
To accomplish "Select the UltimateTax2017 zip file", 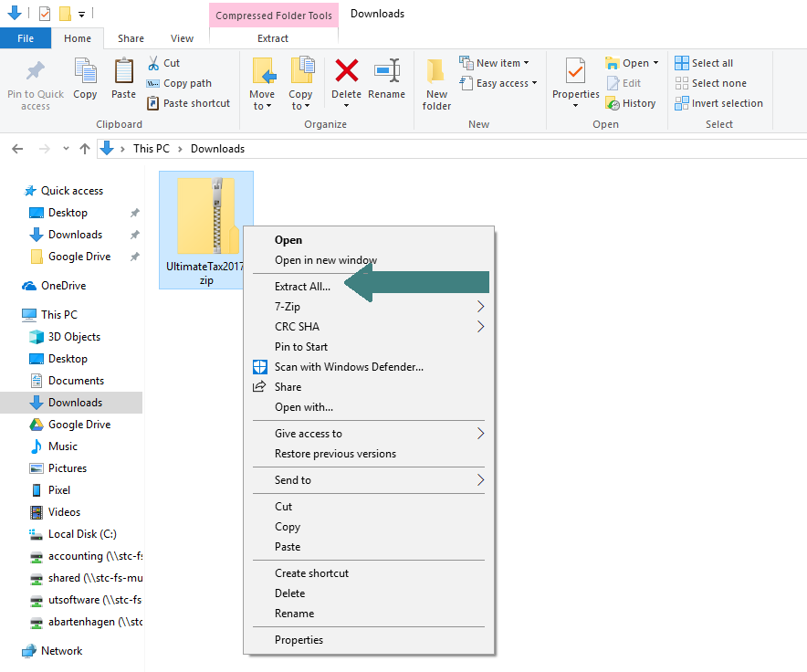I will pos(206,230).
